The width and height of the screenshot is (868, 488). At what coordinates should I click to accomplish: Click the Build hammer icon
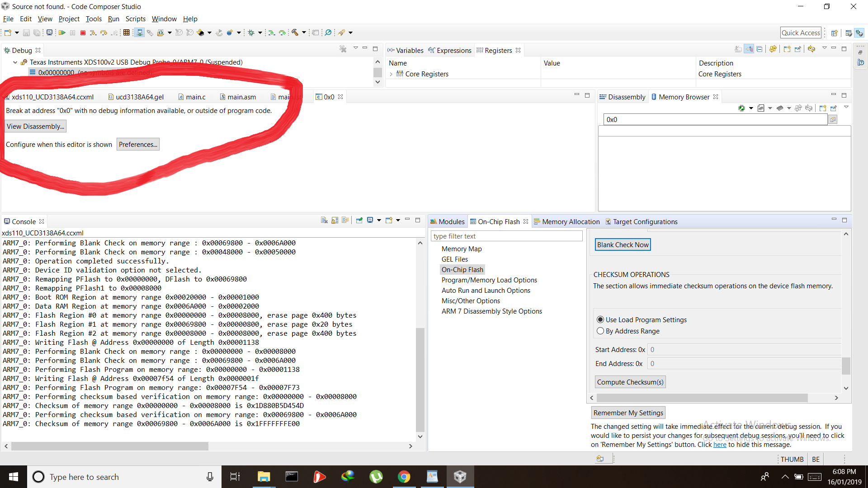(x=295, y=33)
